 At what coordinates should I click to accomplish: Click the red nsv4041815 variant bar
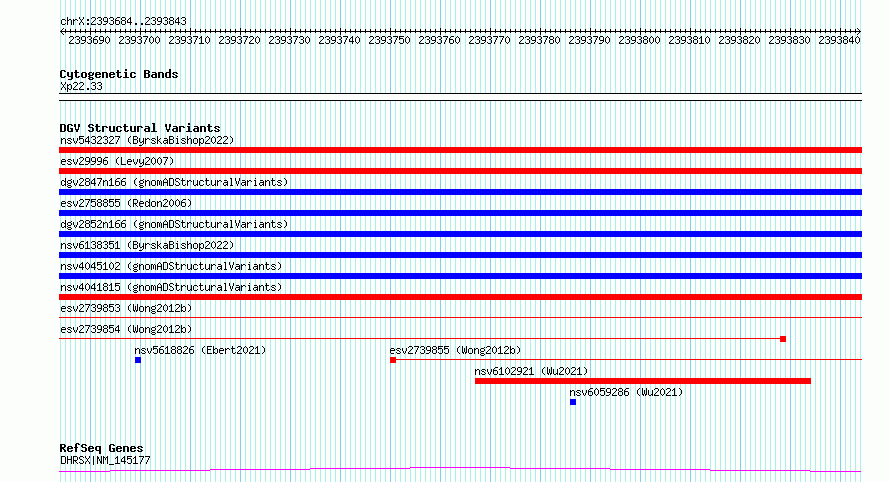(x=460, y=297)
